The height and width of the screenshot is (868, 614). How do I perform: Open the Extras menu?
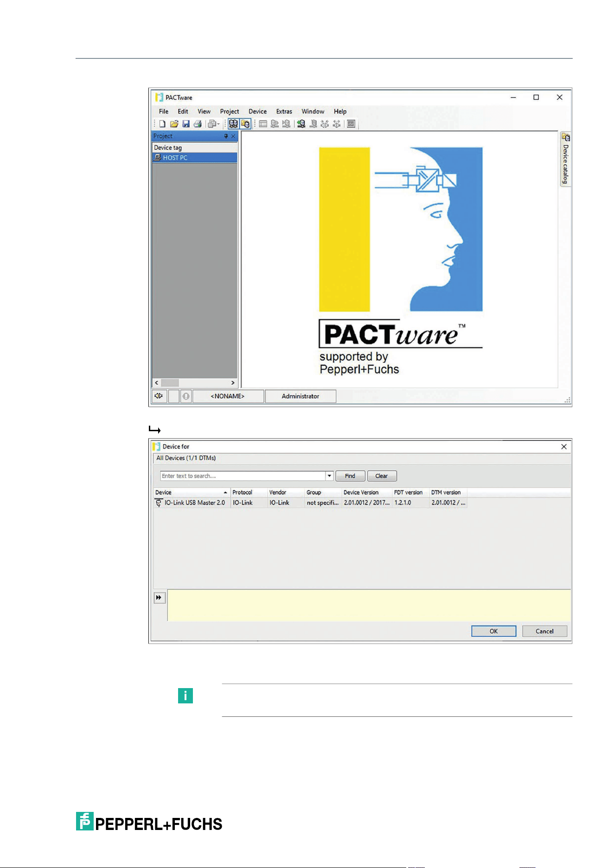pyautogui.click(x=284, y=111)
